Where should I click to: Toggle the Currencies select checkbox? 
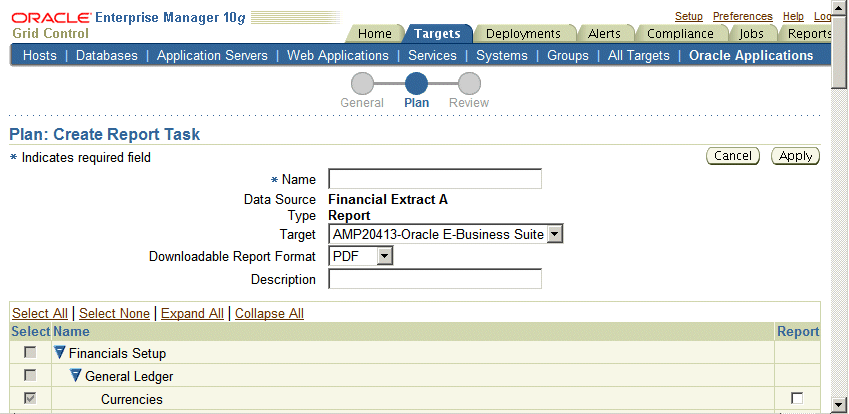pos(30,399)
